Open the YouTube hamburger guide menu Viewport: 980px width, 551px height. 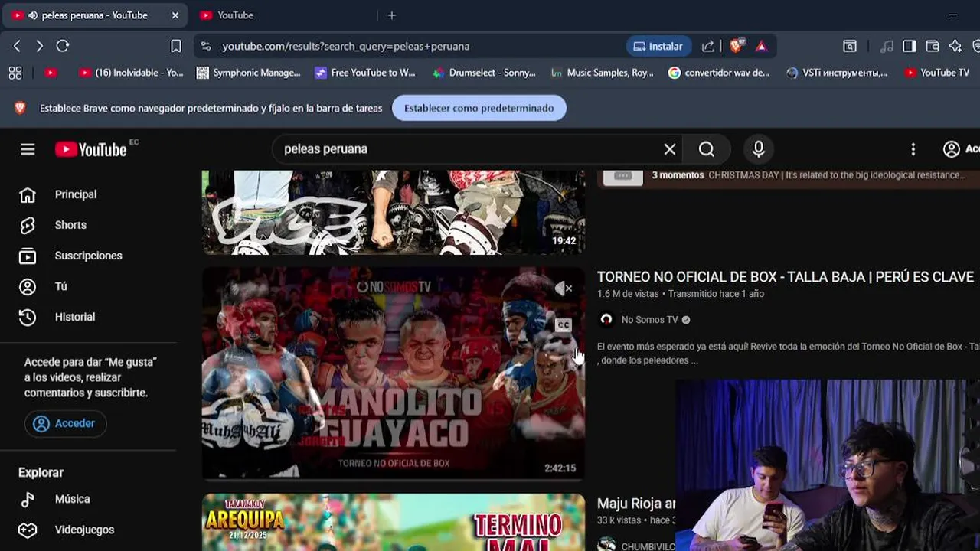pos(28,149)
